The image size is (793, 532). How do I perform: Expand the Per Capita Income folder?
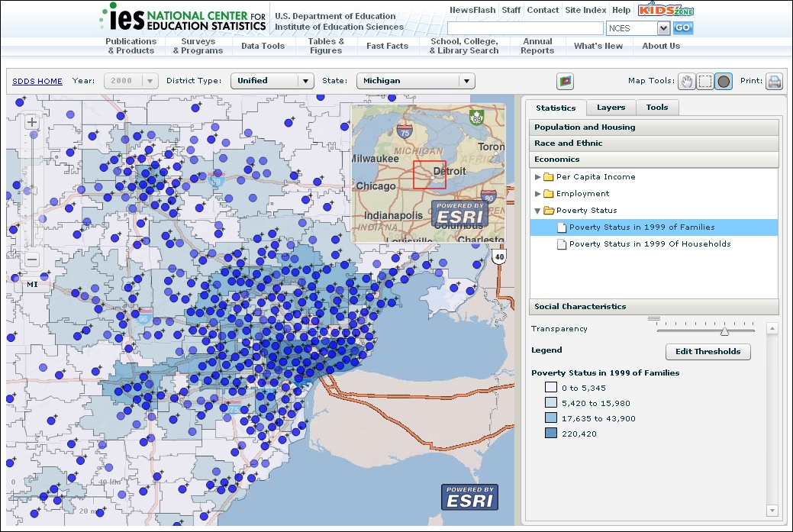(x=538, y=177)
